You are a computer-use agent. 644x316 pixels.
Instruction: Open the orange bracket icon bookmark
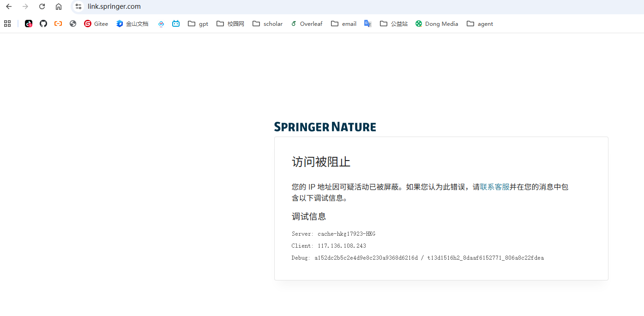58,24
